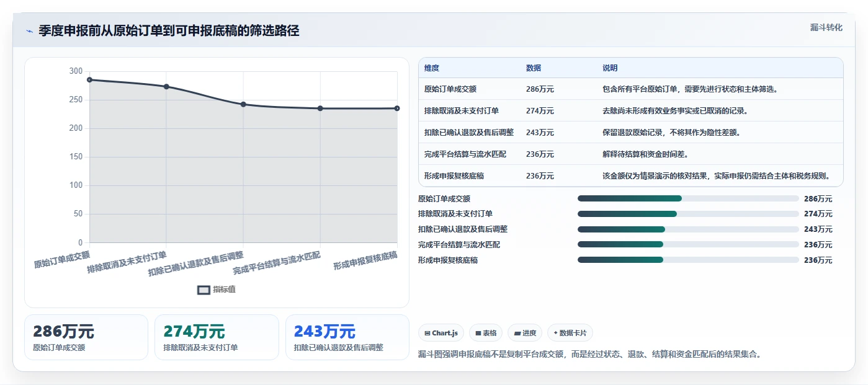868x385 pixels.
Task: Click table cell 排除取消及未支付订单
Action: pos(462,111)
